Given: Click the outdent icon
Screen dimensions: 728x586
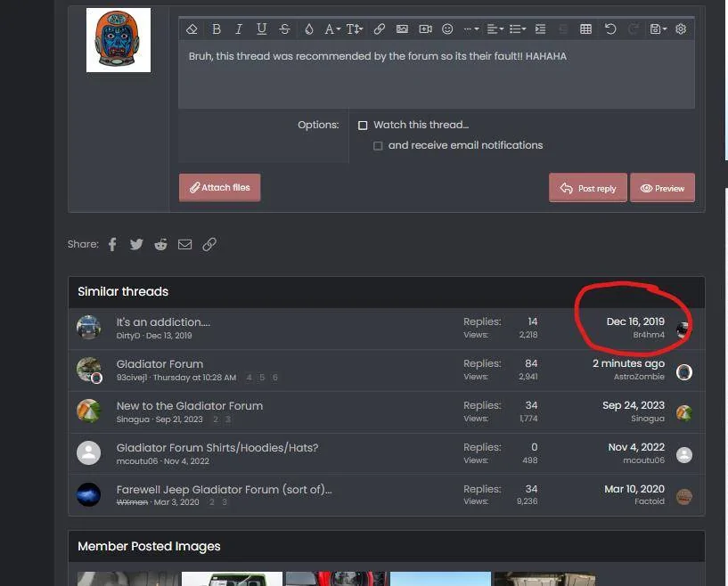Looking at the screenshot, I should (x=563, y=29).
